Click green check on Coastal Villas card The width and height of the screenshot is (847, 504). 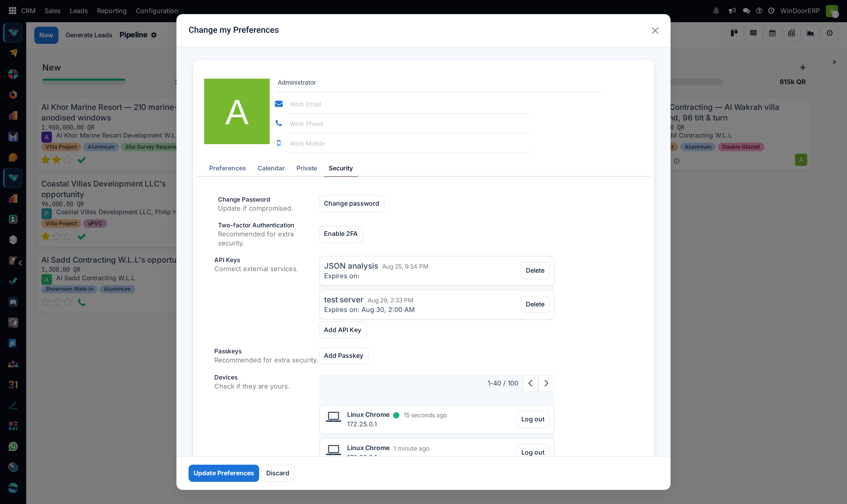coord(81,236)
